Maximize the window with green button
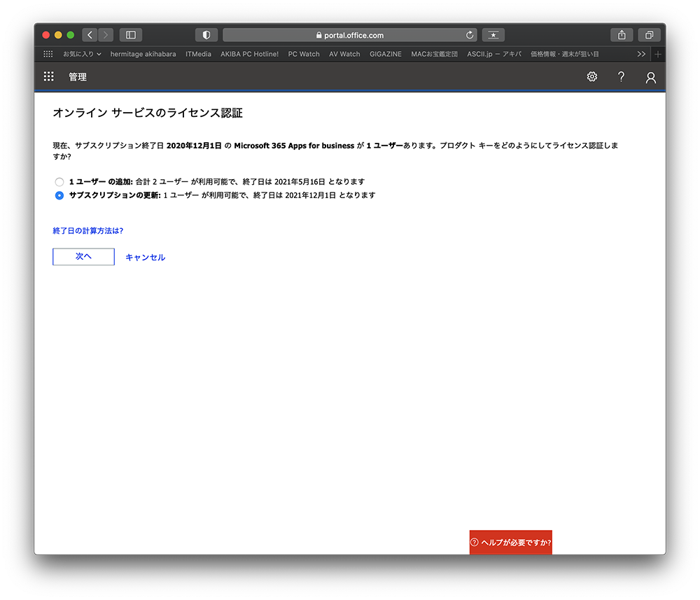 (71, 35)
